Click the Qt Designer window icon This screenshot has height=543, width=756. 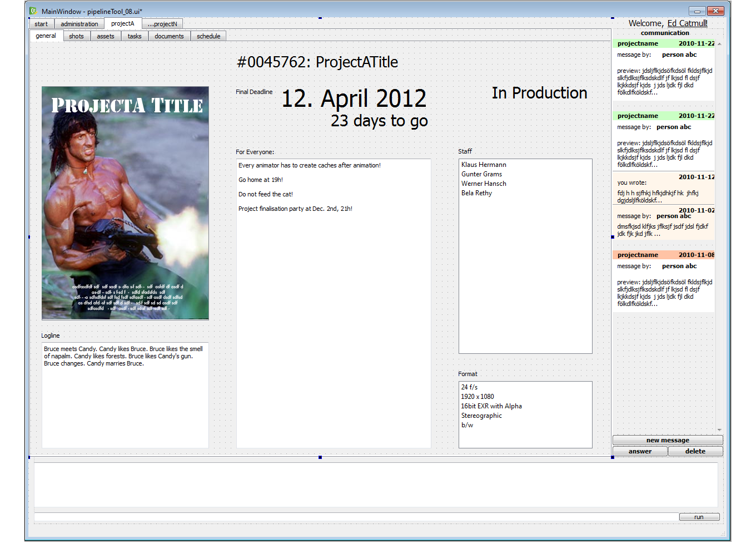click(x=33, y=11)
